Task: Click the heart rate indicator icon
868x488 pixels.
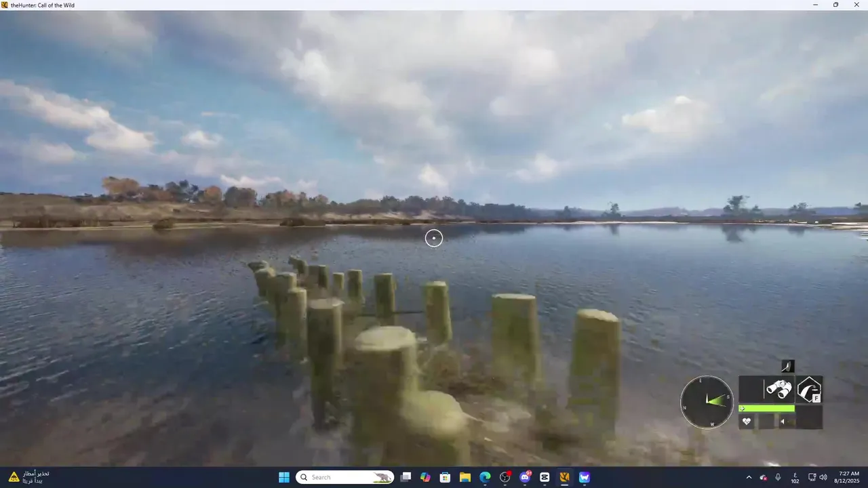Action: [747, 421]
